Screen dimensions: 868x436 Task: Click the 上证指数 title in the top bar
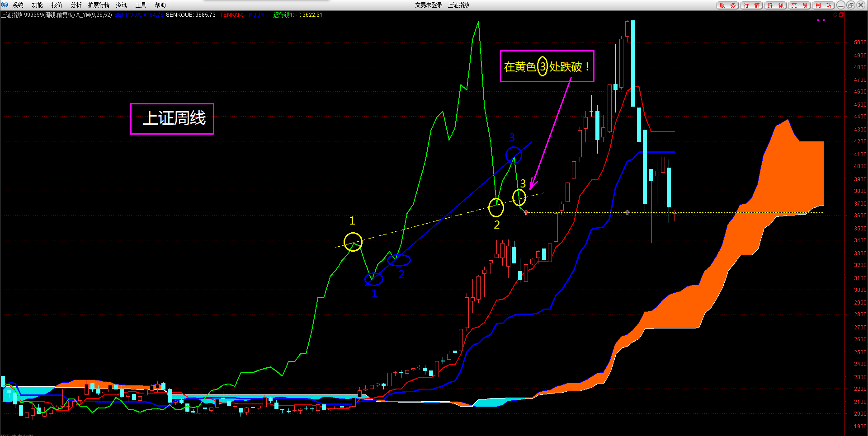coord(459,5)
